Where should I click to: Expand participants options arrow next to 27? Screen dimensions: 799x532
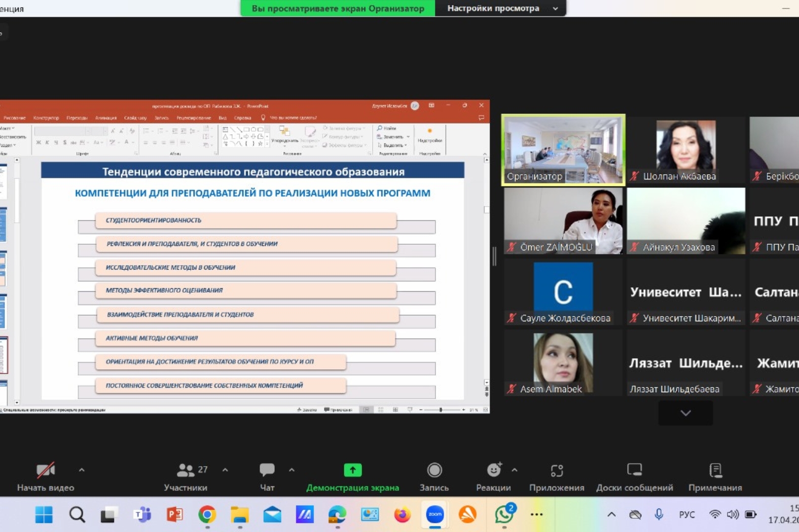[225, 470]
